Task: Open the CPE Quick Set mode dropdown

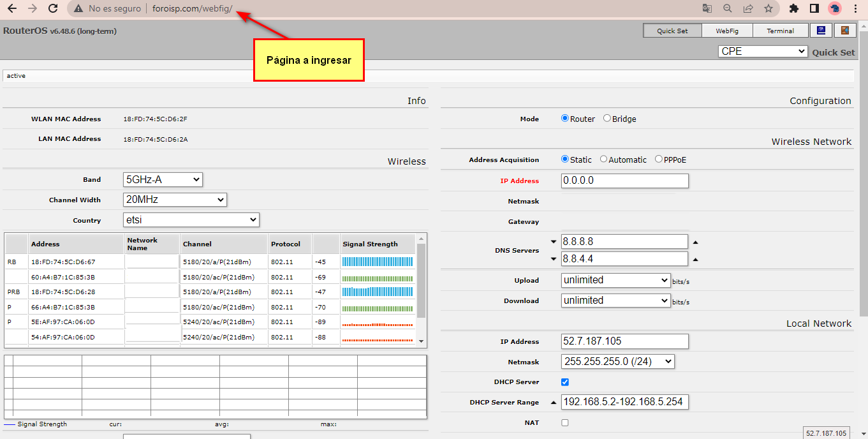Action: [763, 51]
